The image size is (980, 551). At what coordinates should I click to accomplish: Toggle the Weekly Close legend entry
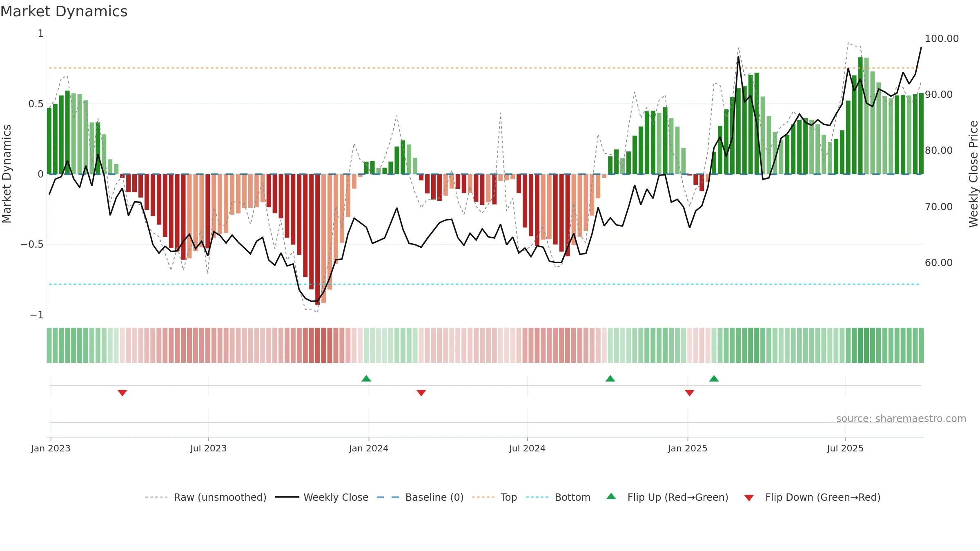tap(321, 497)
